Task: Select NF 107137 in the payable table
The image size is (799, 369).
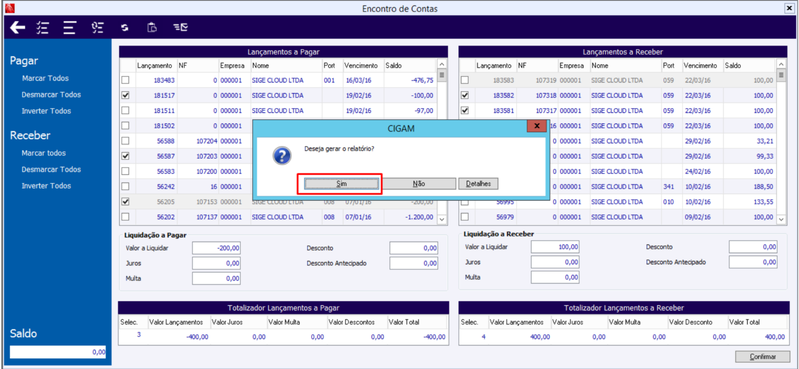Action: coord(207,217)
